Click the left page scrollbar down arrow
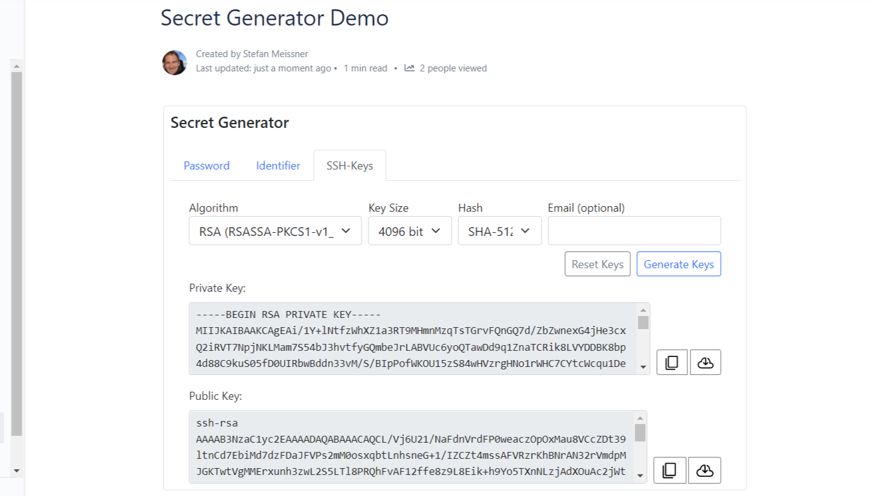This screenshot has height=496, width=871. click(16, 470)
